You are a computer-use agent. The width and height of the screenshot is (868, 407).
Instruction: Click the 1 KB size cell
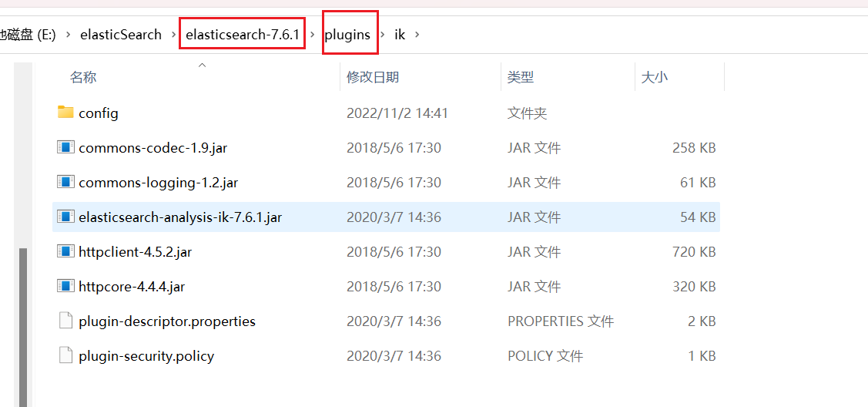pyautogui.click(x=702, y=355)
